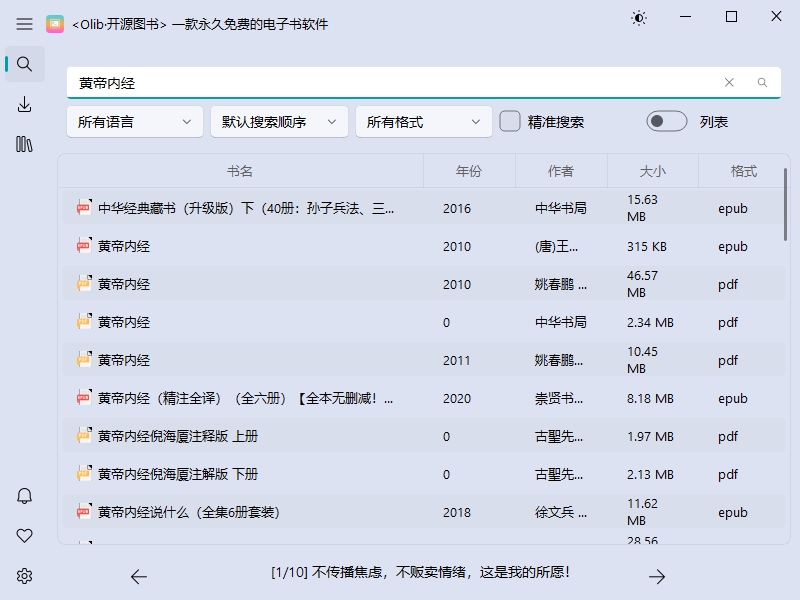This screenshot has width=800, height=600.
Task: Toggle dark mode with the theme switch
Action: (x=638, y=18)
